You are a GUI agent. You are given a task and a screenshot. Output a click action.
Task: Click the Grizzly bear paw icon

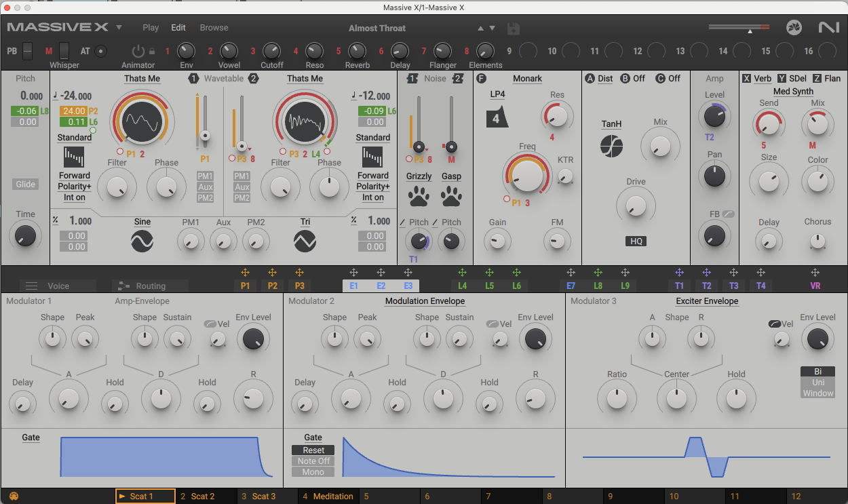[419, 197]
